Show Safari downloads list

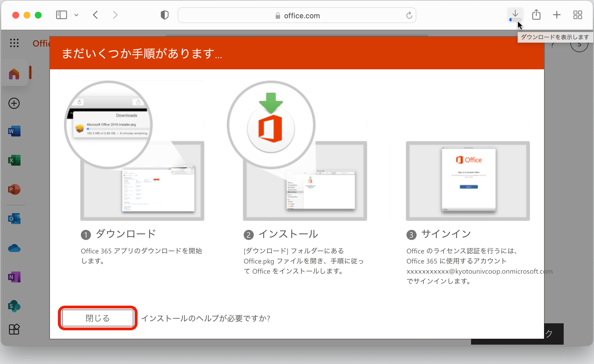click(515, 15)
